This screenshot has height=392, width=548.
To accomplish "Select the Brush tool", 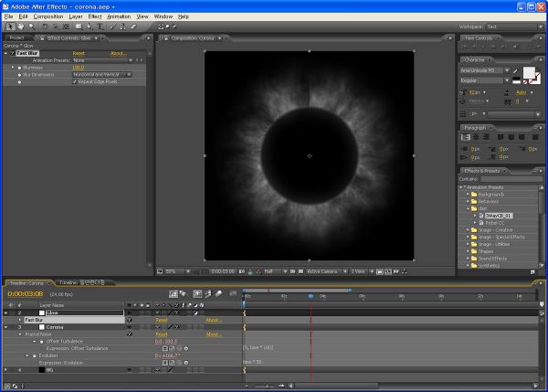I will pyautogui.click(x=112, y=26).
